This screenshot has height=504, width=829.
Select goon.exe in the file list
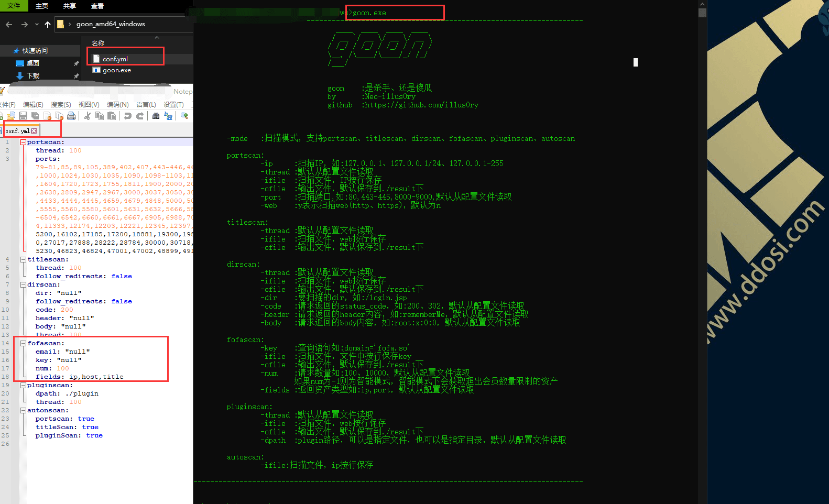[x=116, y=70]
